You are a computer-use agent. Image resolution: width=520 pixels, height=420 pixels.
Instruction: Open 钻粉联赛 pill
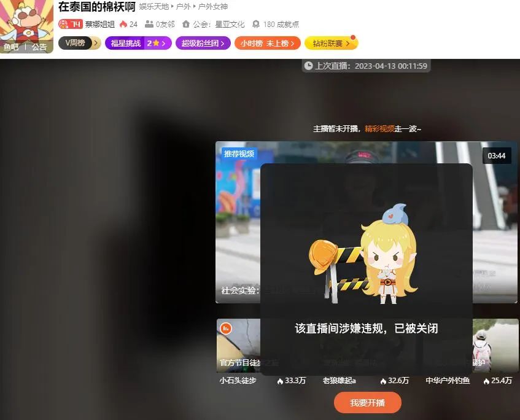(331, 43)
